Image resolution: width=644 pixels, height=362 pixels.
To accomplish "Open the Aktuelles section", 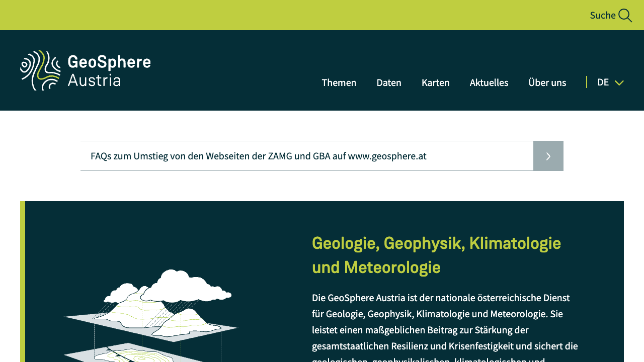I will 489,82.
